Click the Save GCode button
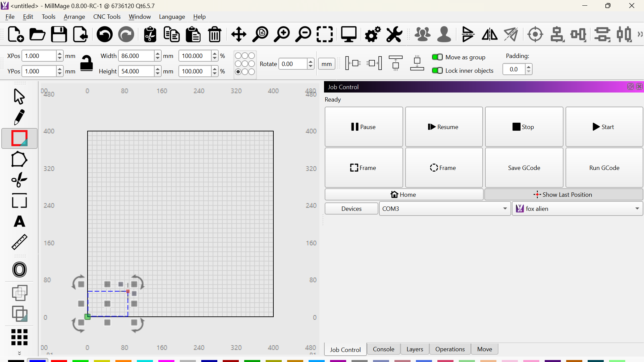Image resolution: width=644 pixels, height=362 pixels. tap(524, 168)
